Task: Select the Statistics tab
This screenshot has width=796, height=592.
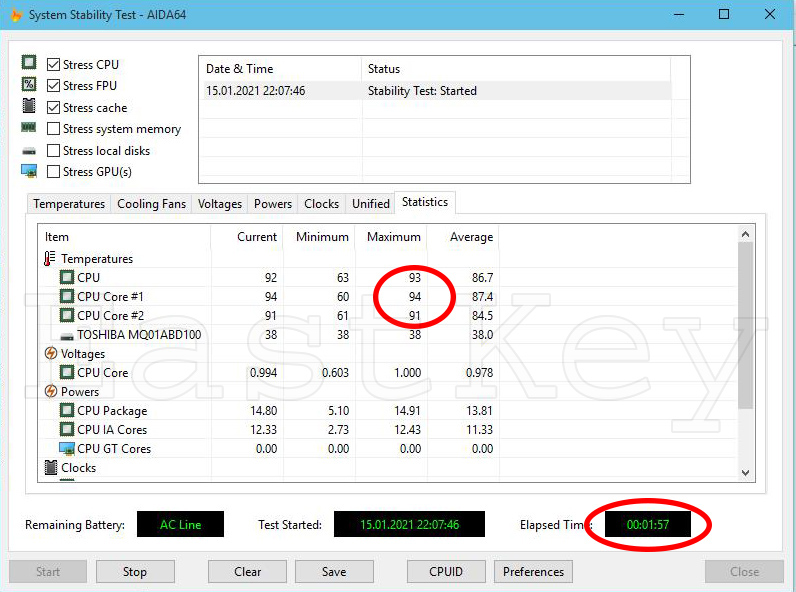Action: coord(425,202)
